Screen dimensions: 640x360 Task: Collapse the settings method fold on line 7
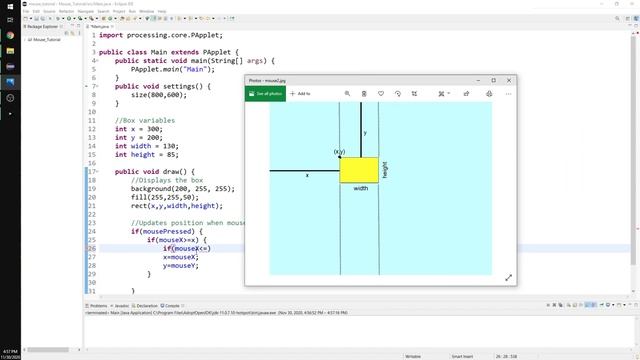pyautogui.click(x=97, y=87)
